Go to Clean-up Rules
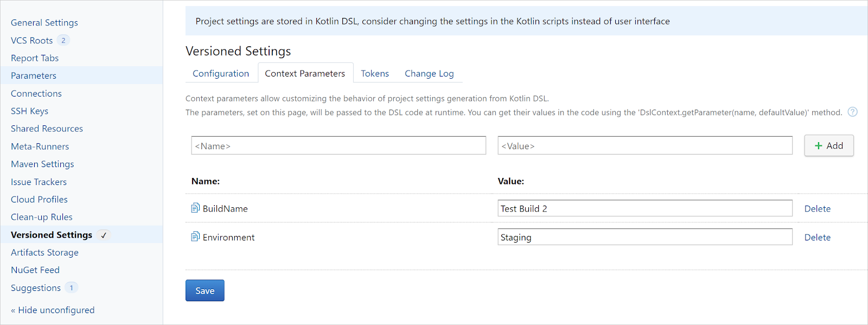This screenshot has width=868, height=325. (x=42, y=217)
